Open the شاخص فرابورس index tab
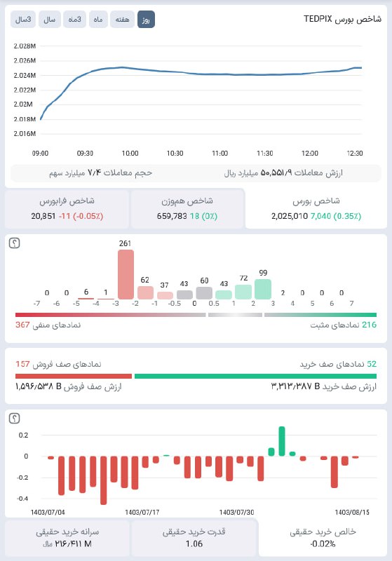392x561 pixels. click(67, 208)
